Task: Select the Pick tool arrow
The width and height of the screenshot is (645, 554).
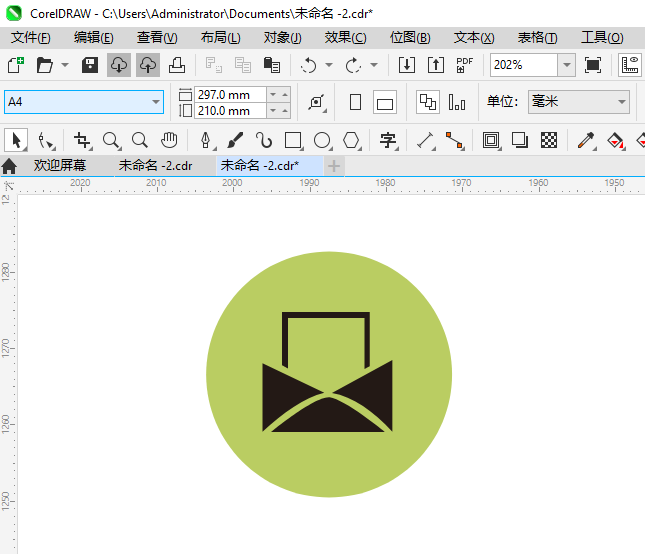Action: 16,140
